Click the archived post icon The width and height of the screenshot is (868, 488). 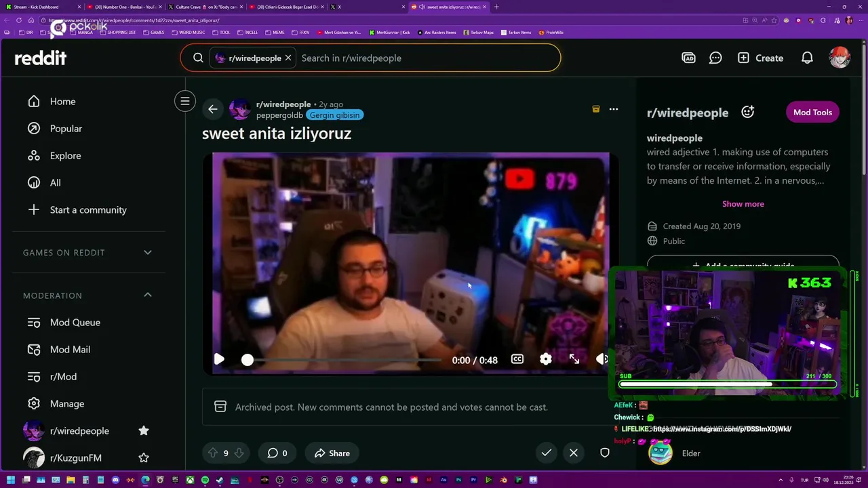(x=596, y=109)
